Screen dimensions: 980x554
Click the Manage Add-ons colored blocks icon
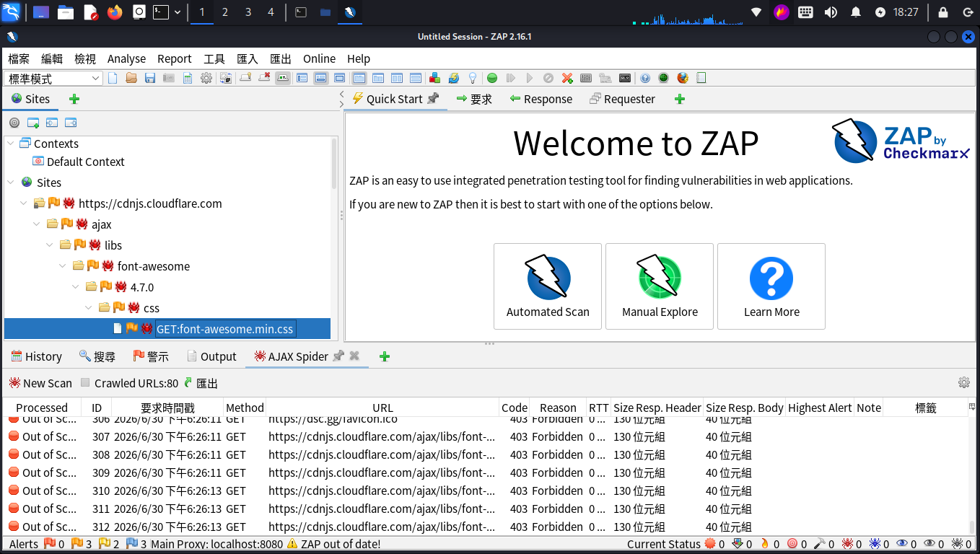434,78
